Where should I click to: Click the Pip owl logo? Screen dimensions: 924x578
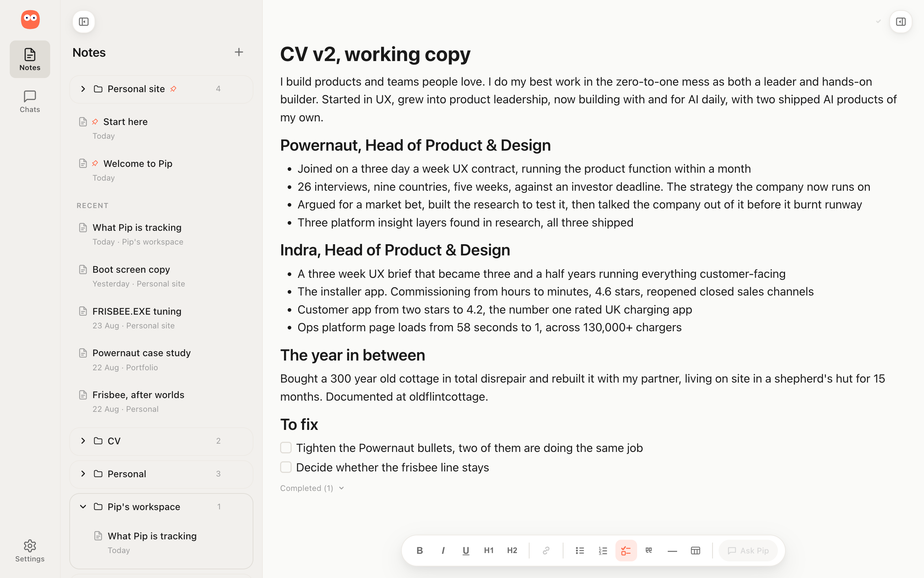pos(30,19)
